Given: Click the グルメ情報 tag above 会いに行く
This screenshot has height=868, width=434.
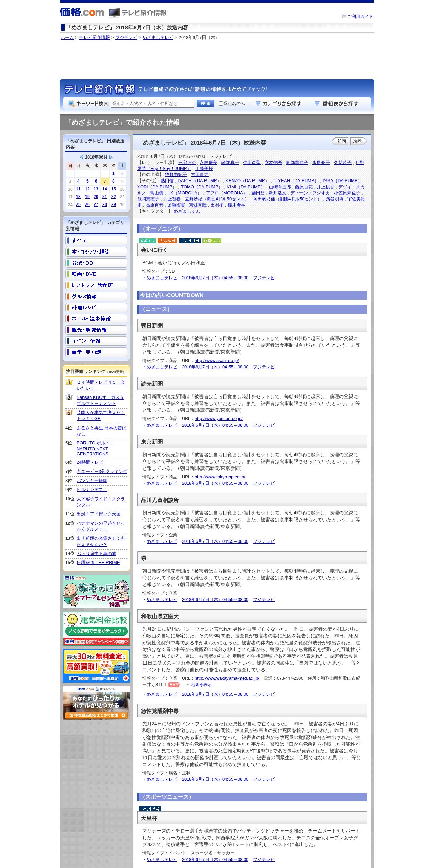Looking at the screenshot, I should 167,241.
